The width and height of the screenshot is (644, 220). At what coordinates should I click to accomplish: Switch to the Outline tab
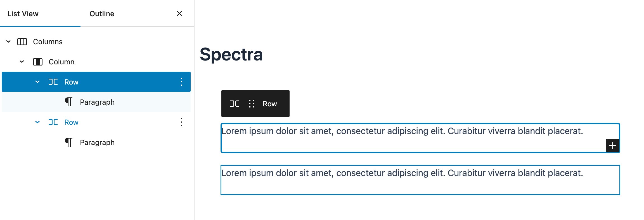tap(101, 13)
